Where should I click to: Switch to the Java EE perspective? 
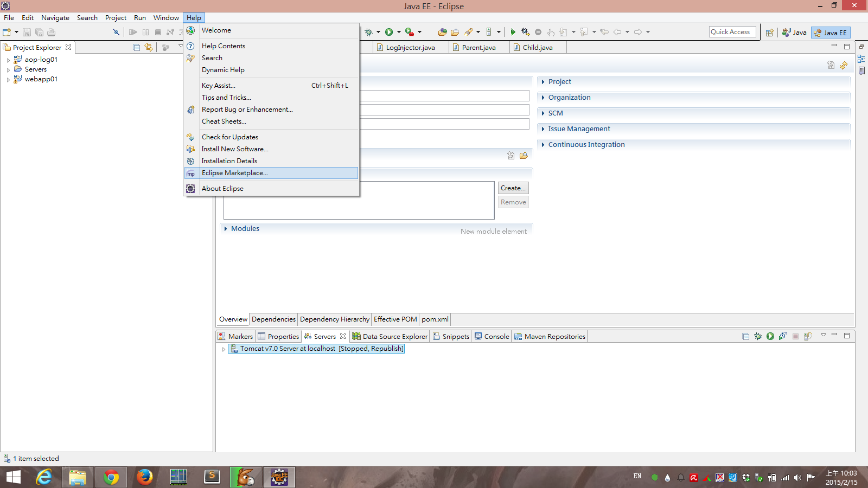click(830, 33)
